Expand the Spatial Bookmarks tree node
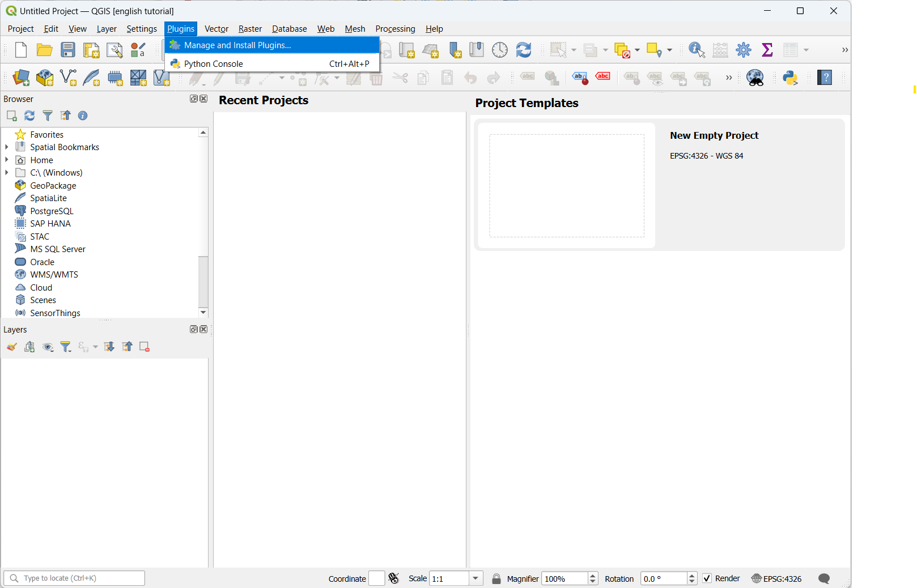 point(7,147)
